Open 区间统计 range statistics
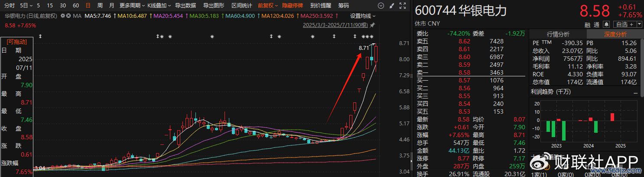 pos(242,6)
